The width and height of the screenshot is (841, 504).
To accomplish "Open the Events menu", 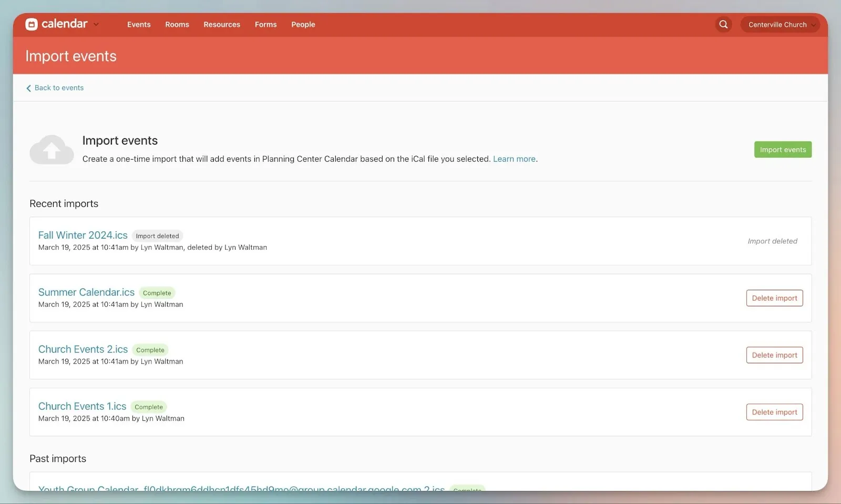I will (139, 25).
